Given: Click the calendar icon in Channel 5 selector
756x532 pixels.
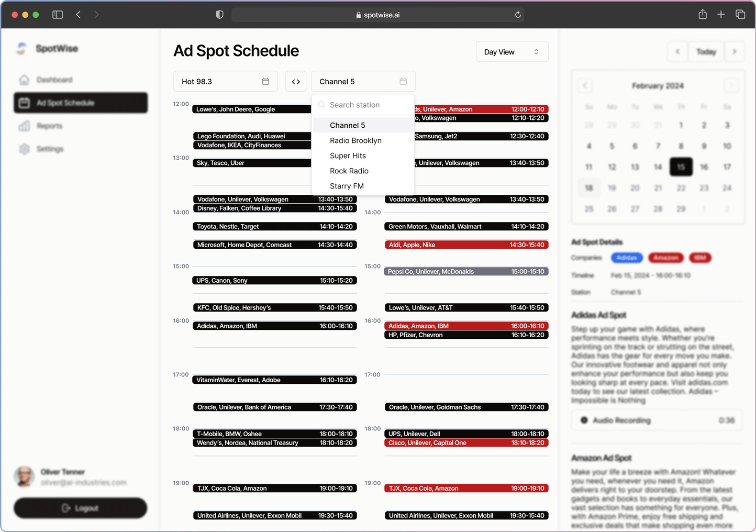Looking at the screenshot, I should [x=403, y=81].
